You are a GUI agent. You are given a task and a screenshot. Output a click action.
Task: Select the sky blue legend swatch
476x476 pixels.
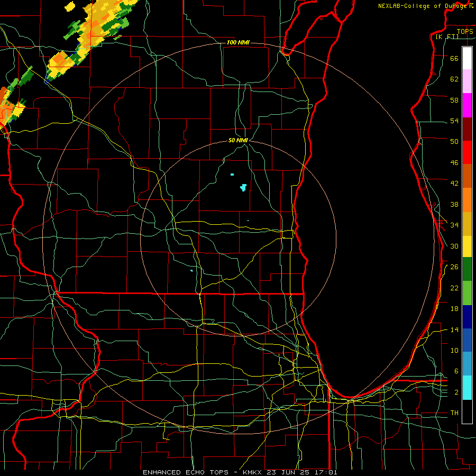click(x=467, y=364)
